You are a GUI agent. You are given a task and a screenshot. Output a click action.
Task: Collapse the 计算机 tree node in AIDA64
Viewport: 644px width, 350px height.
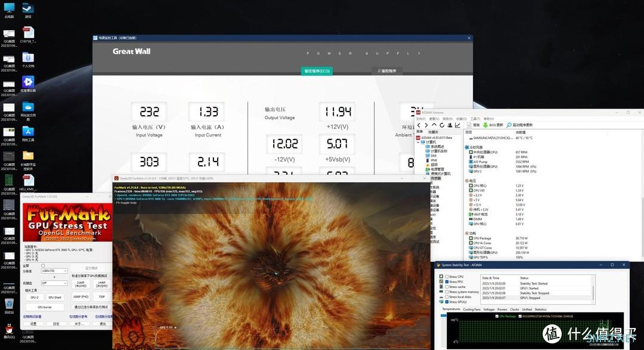419,142
